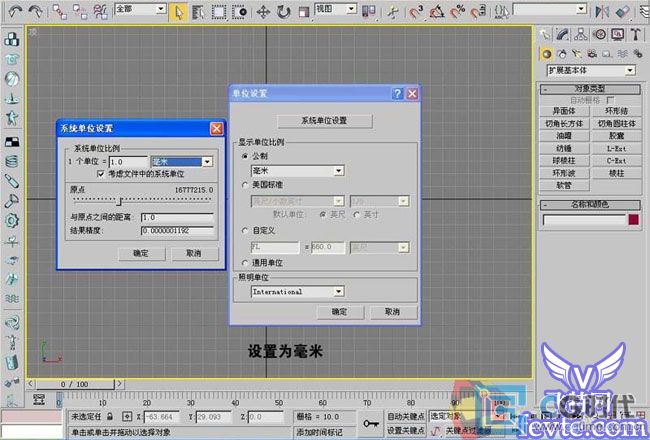Click 取消 in the 系统单位设置 dialog
Image resolution: width=650 pixels, height=440 pixels.
[x=194, y=253]
